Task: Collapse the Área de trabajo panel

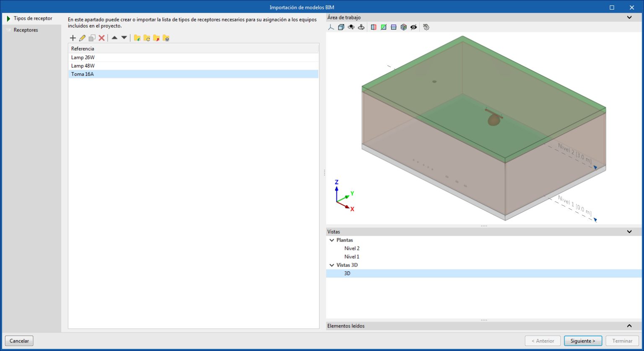Action: [629, 17]
